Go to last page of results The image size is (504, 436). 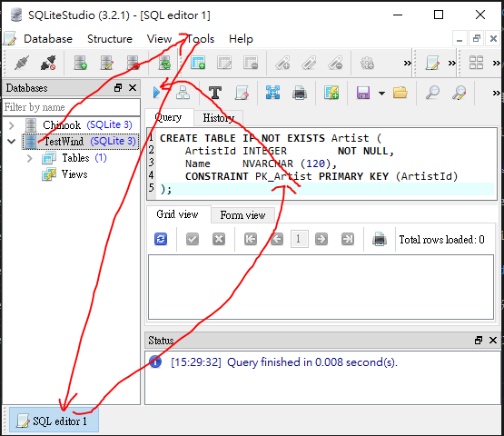tap(348, 239)
